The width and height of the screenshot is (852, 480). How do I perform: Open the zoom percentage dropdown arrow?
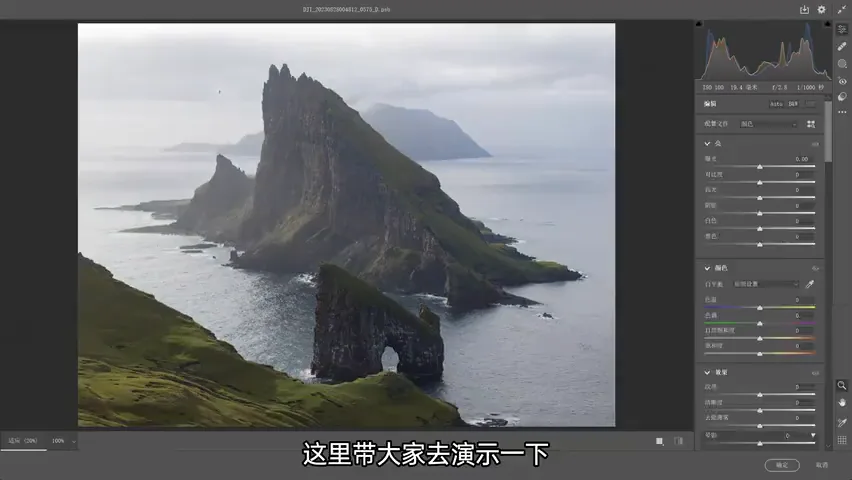pos(74,441)
